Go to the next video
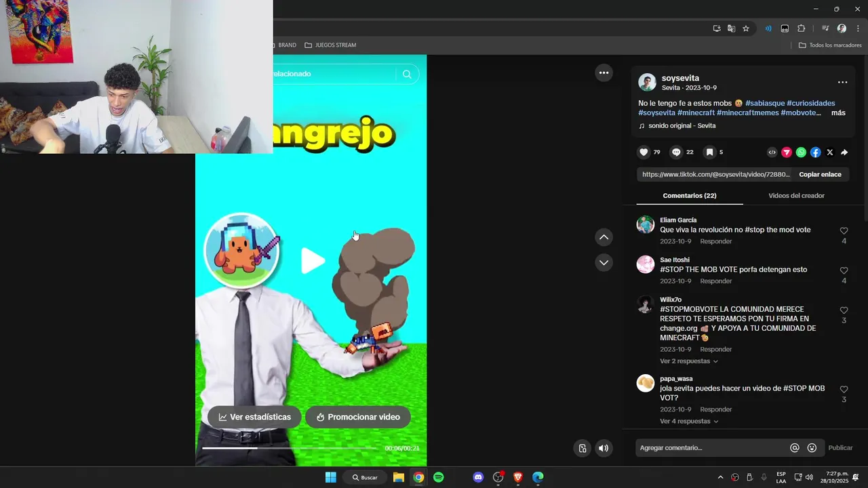Viewport: 868px width, 488px height. point(604,262)
